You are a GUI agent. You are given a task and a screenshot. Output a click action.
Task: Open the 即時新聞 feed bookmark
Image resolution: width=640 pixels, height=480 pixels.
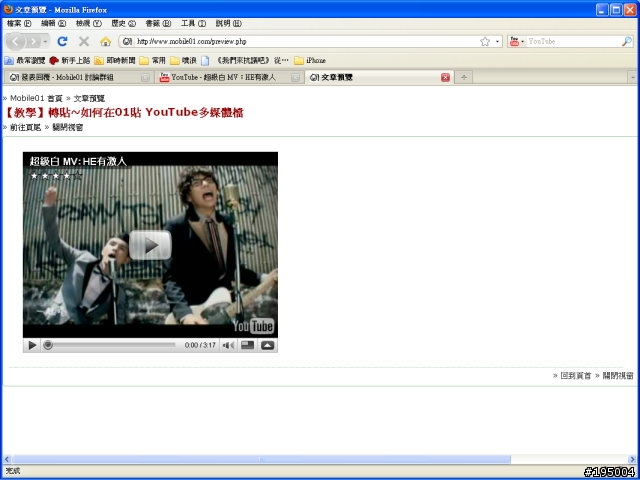click(115, 60)
